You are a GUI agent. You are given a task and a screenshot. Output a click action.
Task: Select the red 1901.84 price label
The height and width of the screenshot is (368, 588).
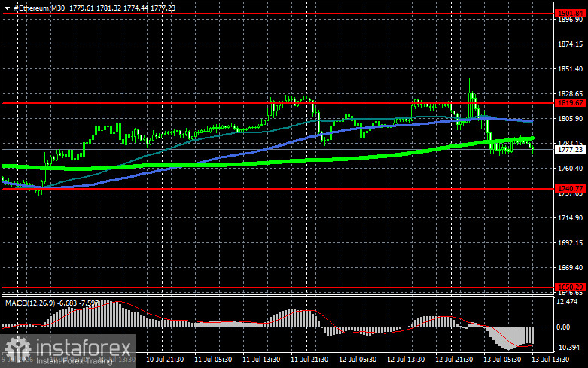(571, 14)
